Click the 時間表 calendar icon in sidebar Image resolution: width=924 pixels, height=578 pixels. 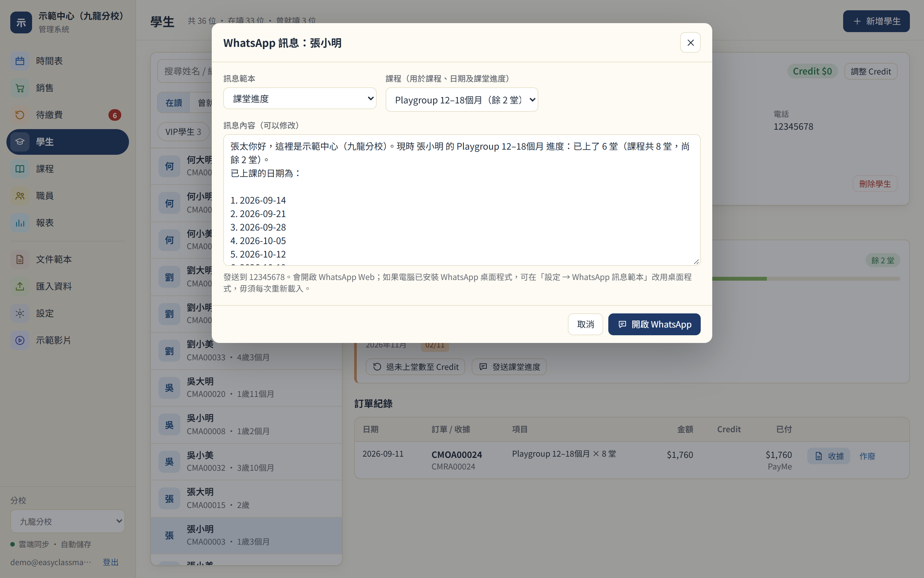coord(20,61)
